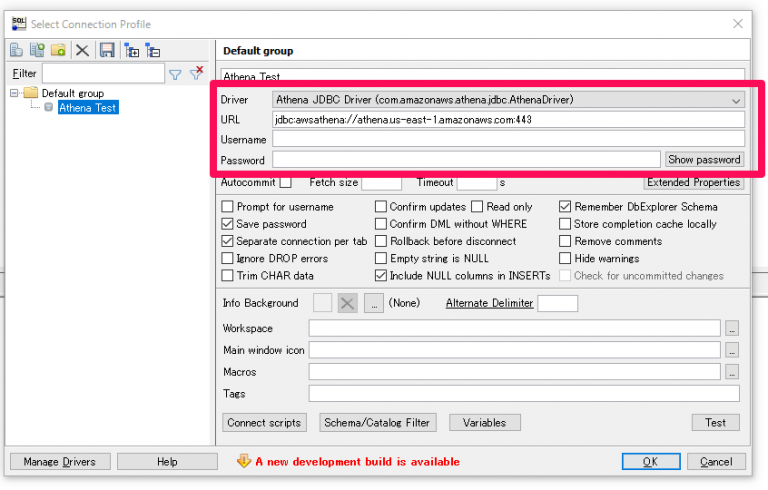Enable Read only checkbox

tap(477, 207)
